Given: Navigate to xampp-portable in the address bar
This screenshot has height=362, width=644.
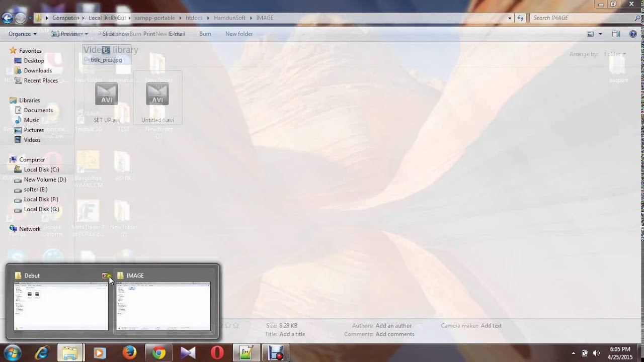Looking at the screenshot, I should (x=155, y=18).
